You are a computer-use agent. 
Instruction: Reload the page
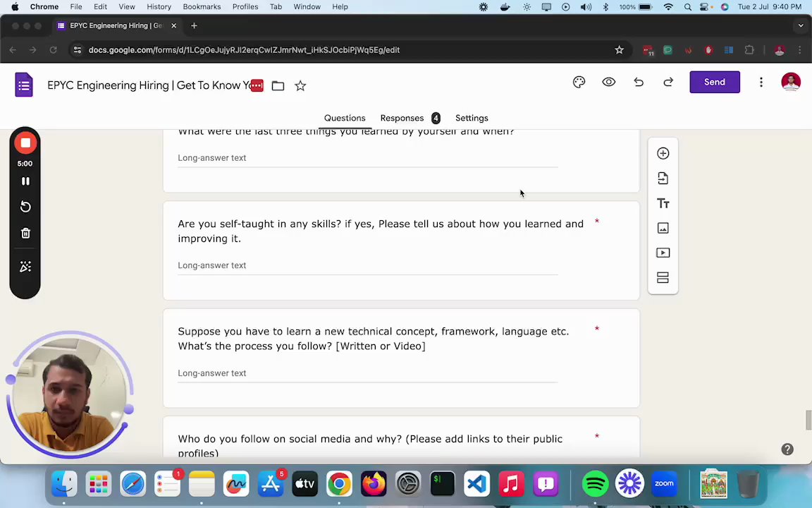point(53,50)
